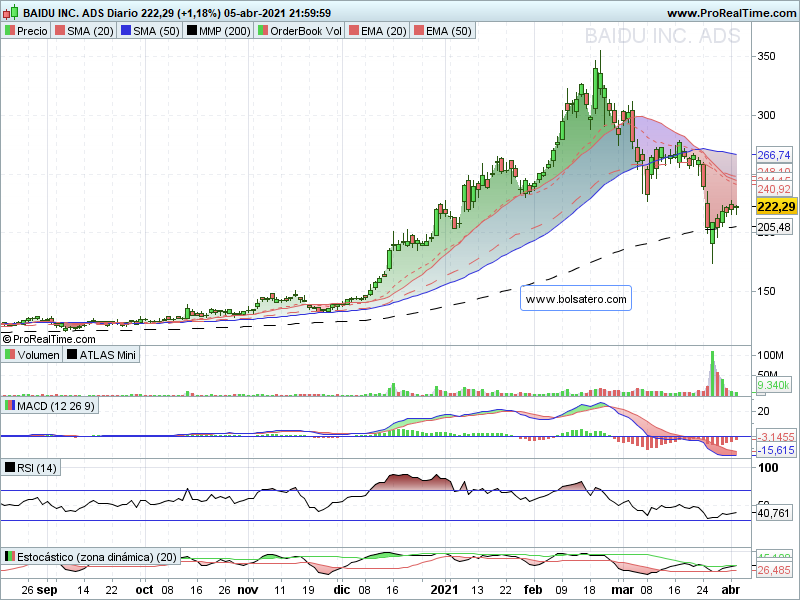Viewport: 800px width, 600px height.
Task: Click the dic label on time axis
Action: [342, 590]
